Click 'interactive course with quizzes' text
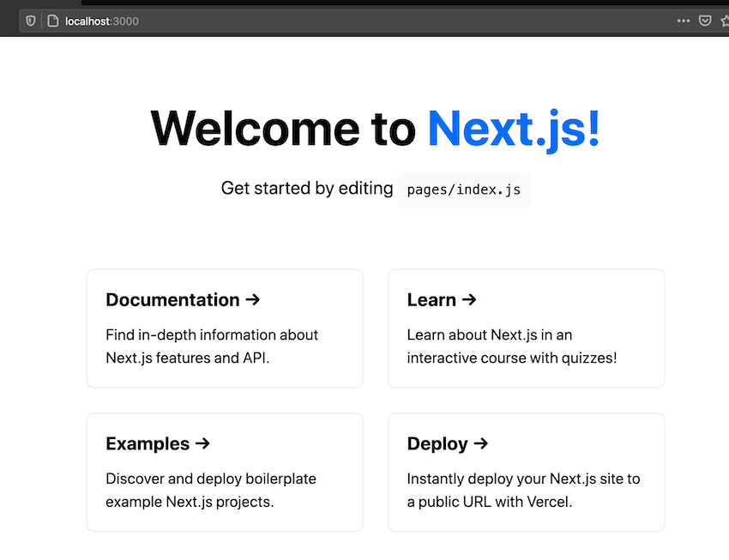 (511, 358)
